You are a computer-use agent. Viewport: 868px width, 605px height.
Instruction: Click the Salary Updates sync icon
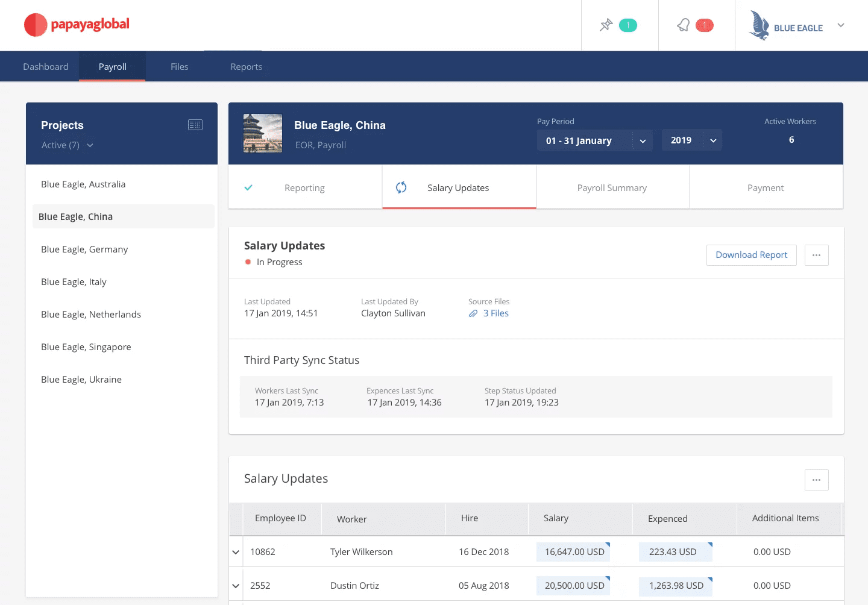click(x=401, y=187)
